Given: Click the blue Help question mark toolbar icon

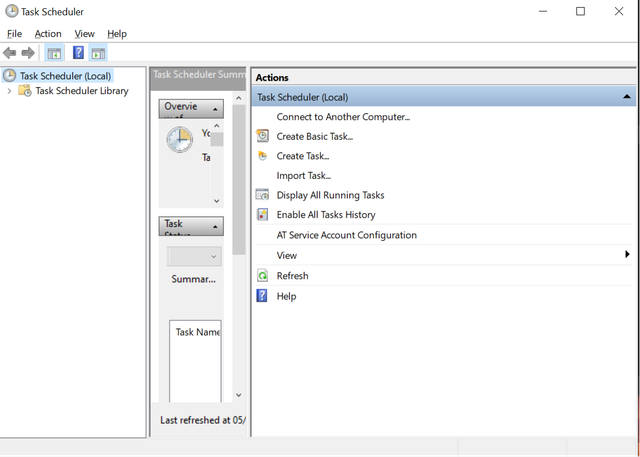Looking at the screenshot, I should click(78, 53).
